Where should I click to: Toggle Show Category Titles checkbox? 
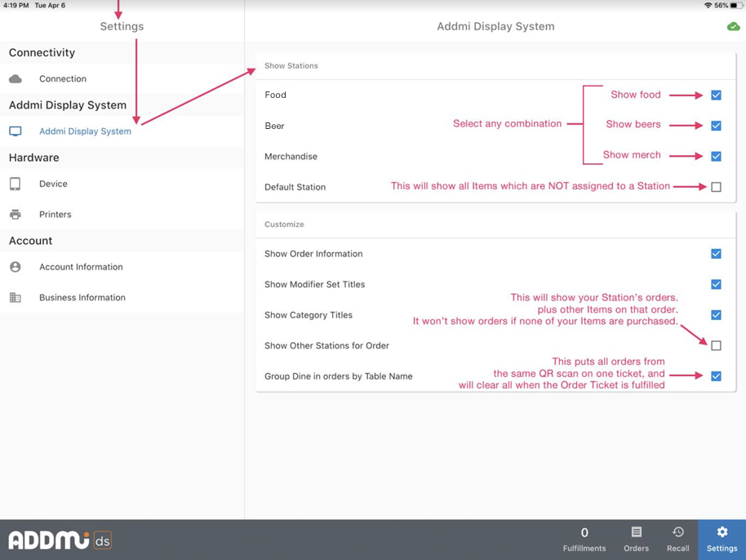(716, 315)
